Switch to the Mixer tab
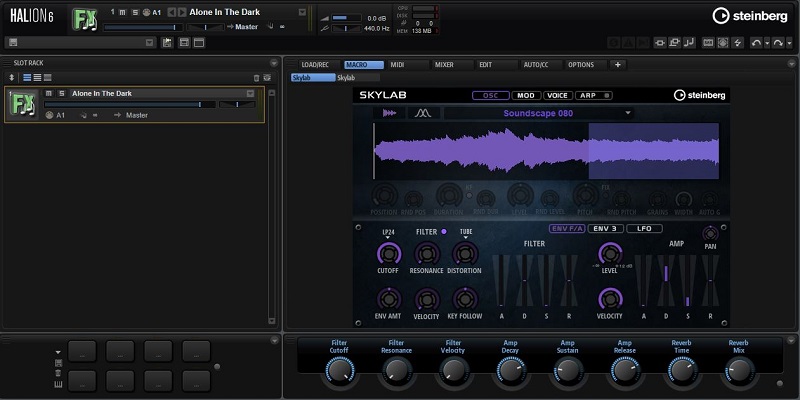 (444, 64)
